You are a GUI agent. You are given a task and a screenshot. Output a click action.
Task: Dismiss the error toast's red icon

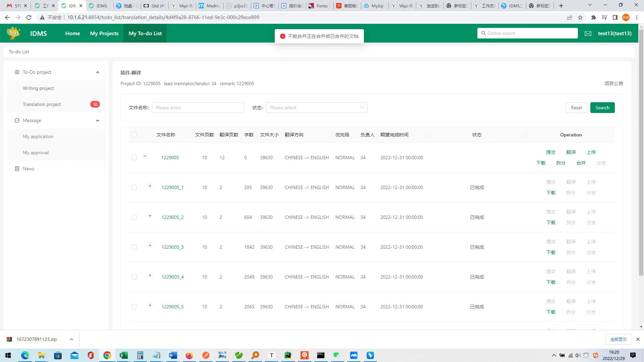(283, 36)
